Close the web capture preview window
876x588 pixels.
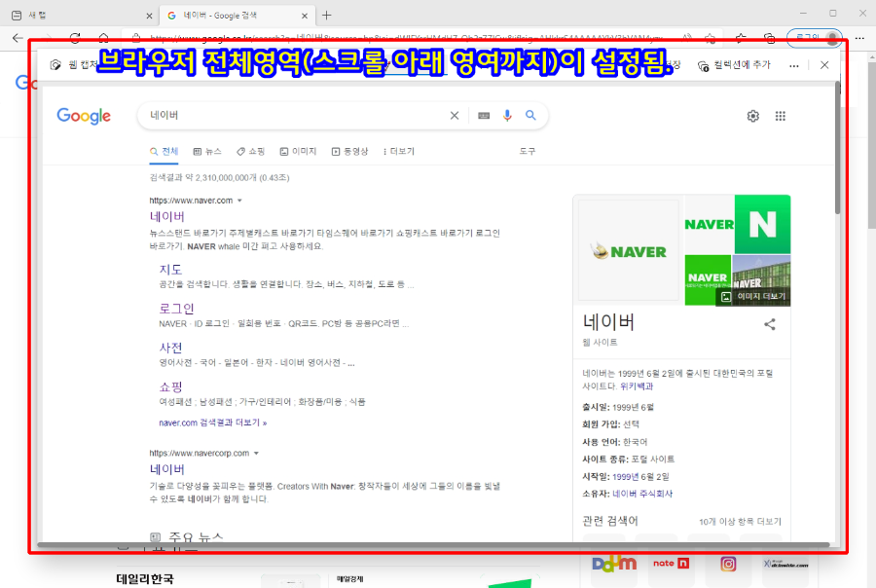824,65
